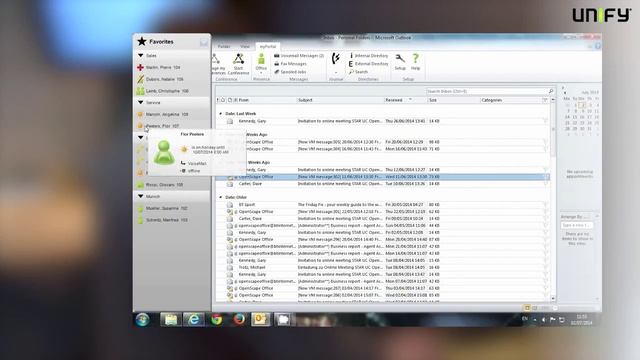Collapse the Date: Last Week group
The height and width of the screenshot is (360, 640).
coord(221,113)
